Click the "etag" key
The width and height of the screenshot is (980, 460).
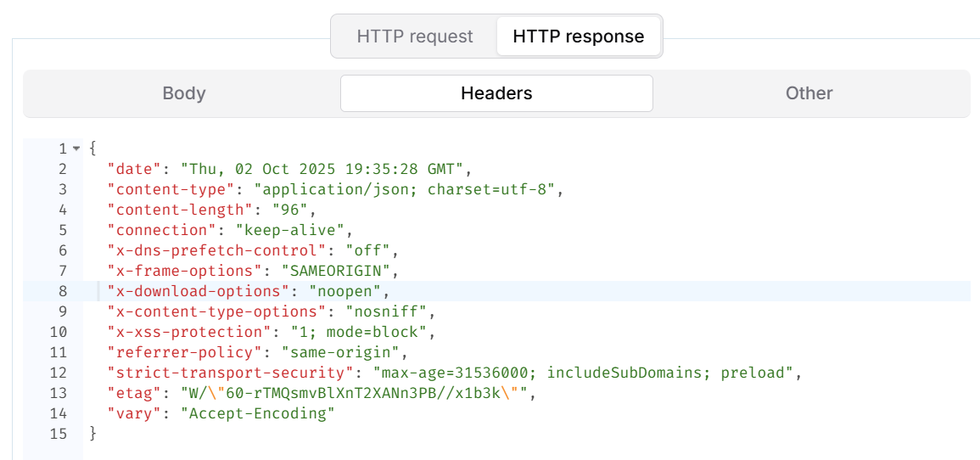(x=136, y=394)
